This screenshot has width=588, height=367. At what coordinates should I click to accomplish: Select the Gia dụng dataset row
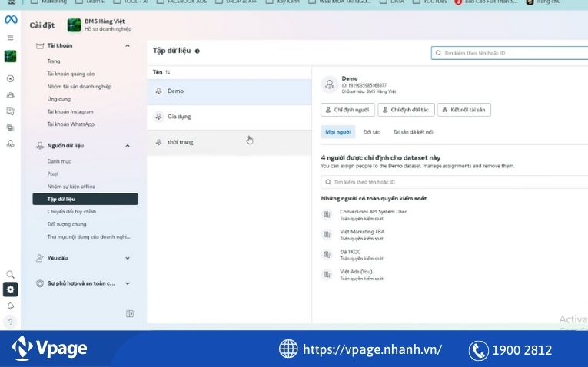coord(229,117)
